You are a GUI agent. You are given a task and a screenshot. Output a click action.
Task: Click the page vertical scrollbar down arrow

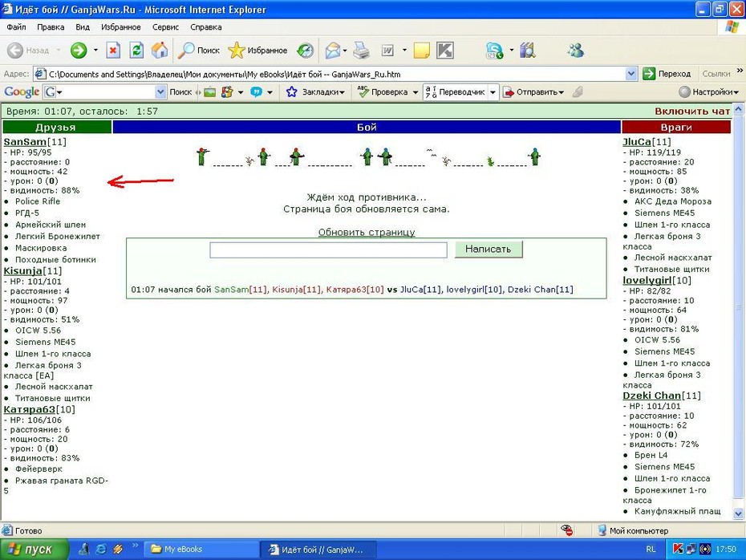(739, 513)
